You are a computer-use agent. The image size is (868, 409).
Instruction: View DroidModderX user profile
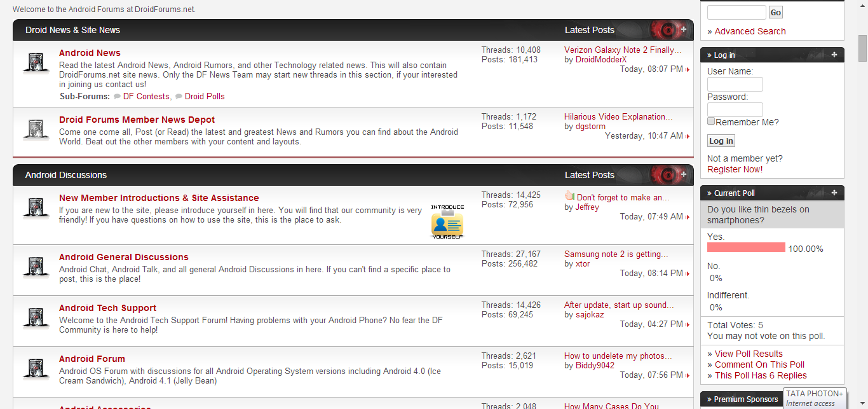click(601, 59)
